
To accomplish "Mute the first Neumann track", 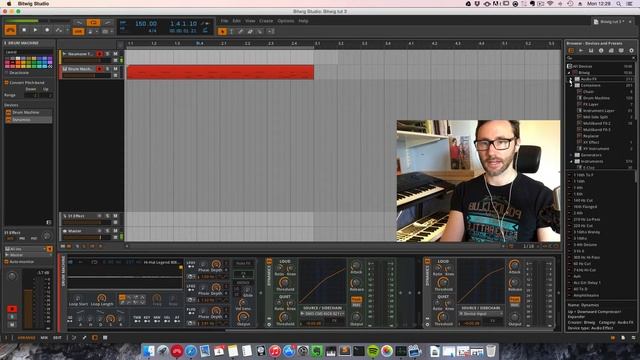I will (116, 54).
